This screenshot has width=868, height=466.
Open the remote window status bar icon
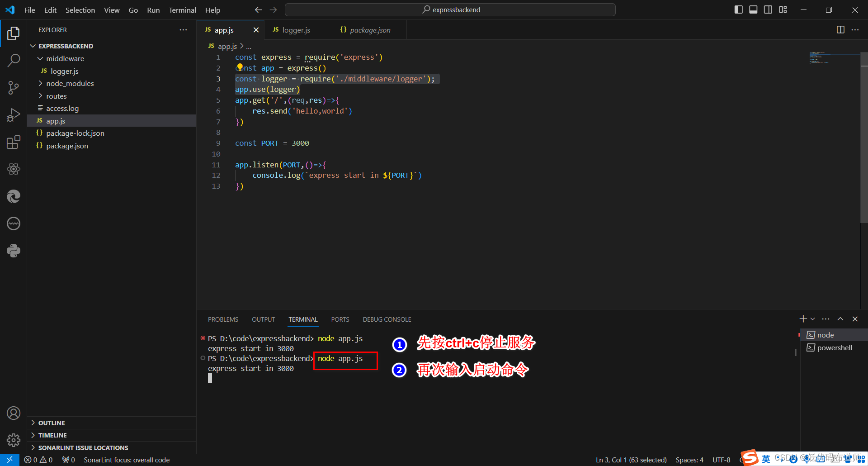[x=9, y=460]
